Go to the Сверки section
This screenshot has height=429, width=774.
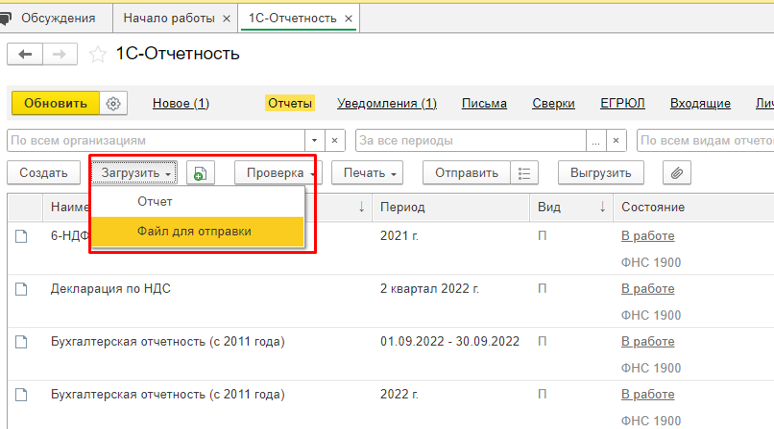point(553,103)
